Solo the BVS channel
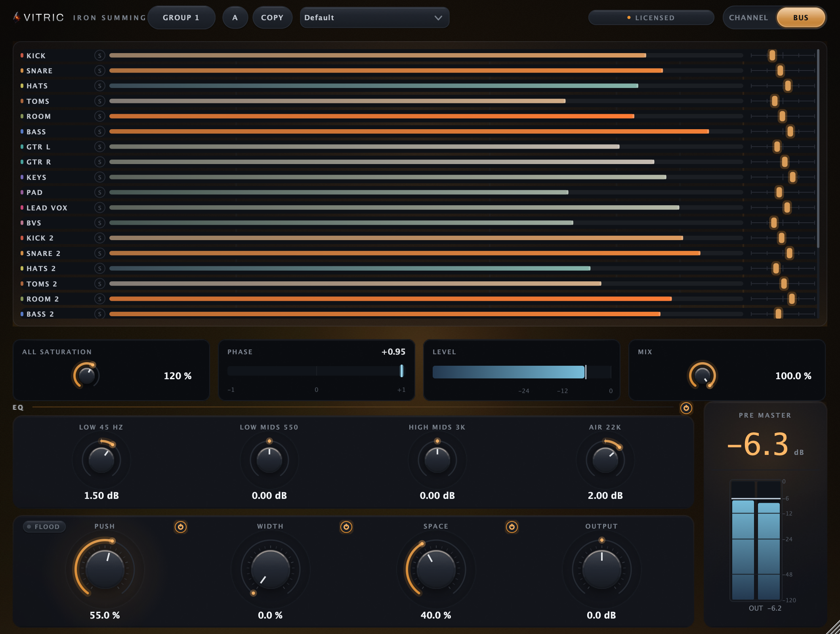This screenshot has width=840, height=634. [99, 223]
